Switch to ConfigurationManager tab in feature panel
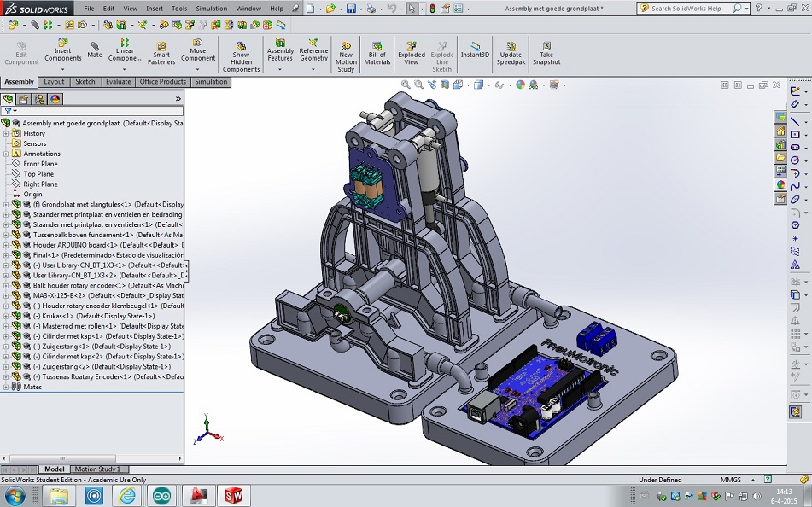812x507 pixels. tap(39, 99)
